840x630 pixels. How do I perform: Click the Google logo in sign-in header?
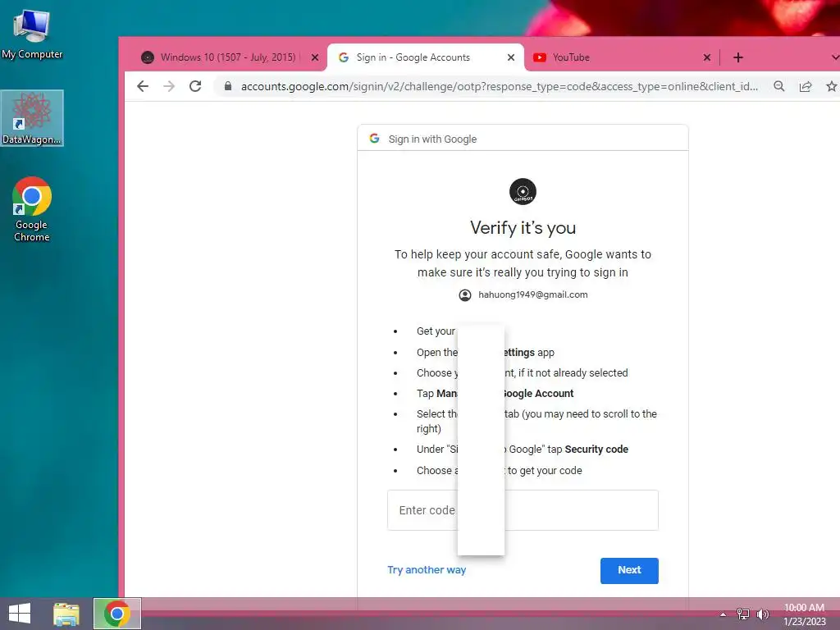(x=374, y=139)
